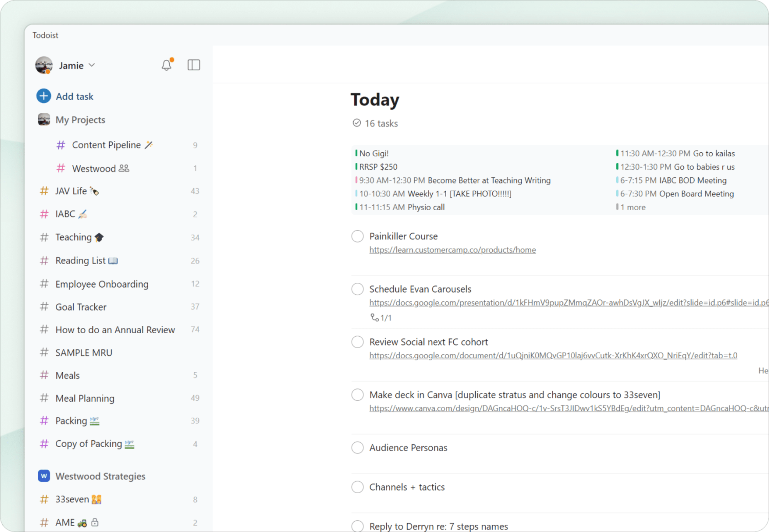Click the Channels + tactics task title
The width and height of the screenshot is (769, 532).
tap(407, 487)
